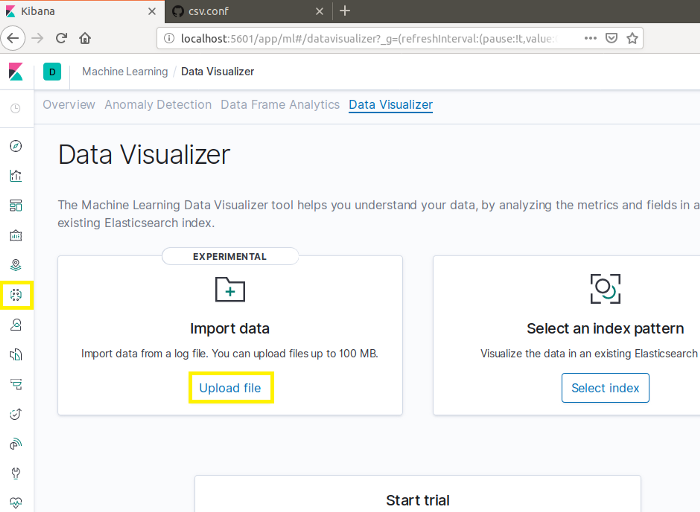
Task: Open Dev Tools wrench icon in sidebar
Action: point(16,474)
